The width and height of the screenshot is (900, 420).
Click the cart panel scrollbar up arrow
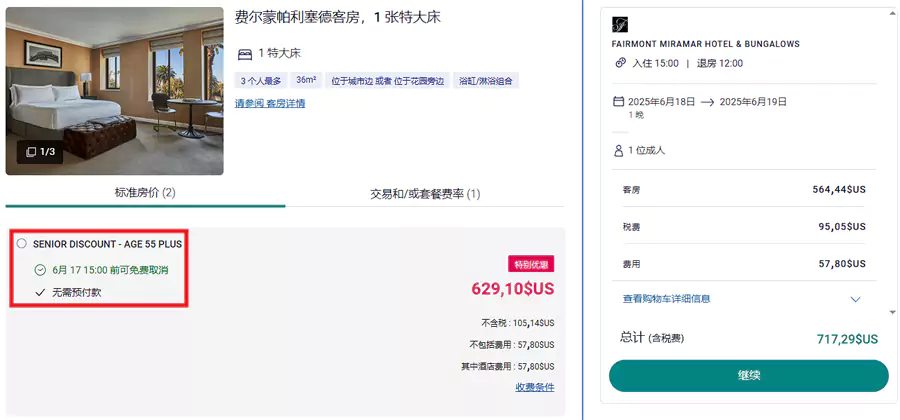click(893, 11)
